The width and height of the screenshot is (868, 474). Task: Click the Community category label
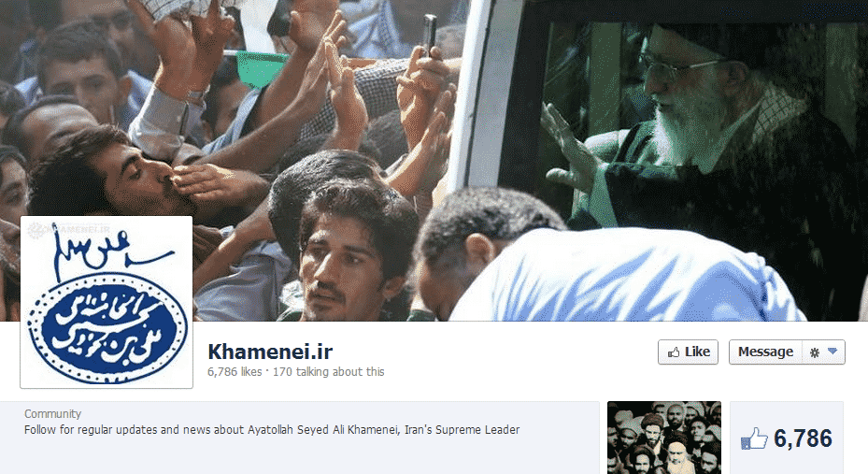click(x=52, y=413)
